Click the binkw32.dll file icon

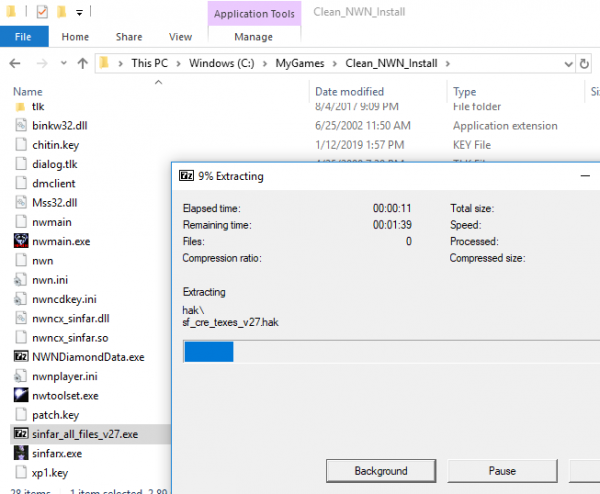click(21, 125)
